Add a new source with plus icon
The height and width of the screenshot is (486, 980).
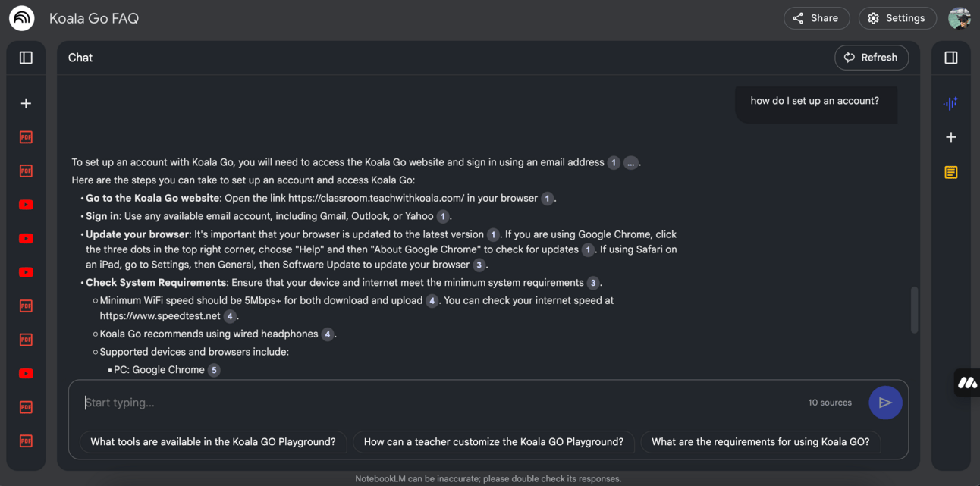coord(26,103)
